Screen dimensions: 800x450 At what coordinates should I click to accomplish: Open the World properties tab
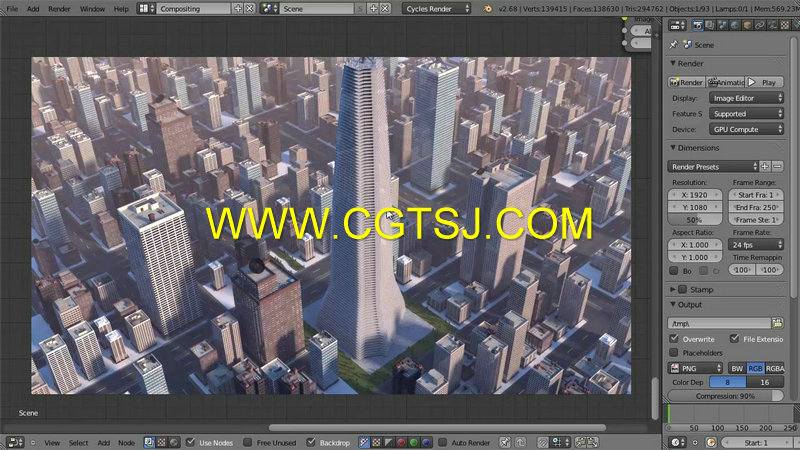735,25
